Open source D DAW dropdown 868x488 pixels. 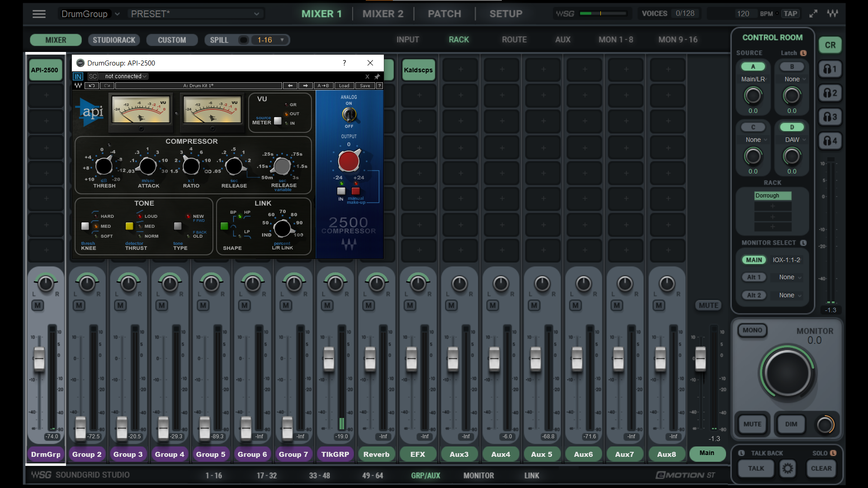pos(794,140)
